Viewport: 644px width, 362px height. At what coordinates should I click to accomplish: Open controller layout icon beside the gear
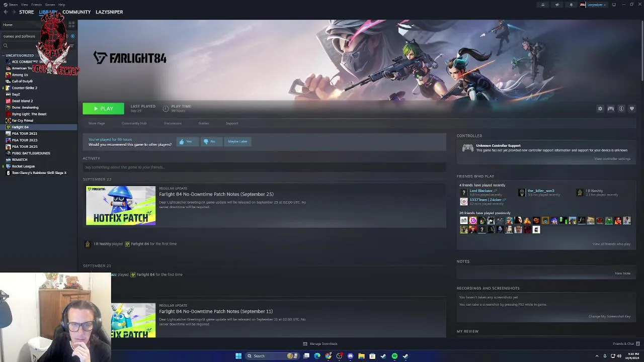click(x=611, y=109)
